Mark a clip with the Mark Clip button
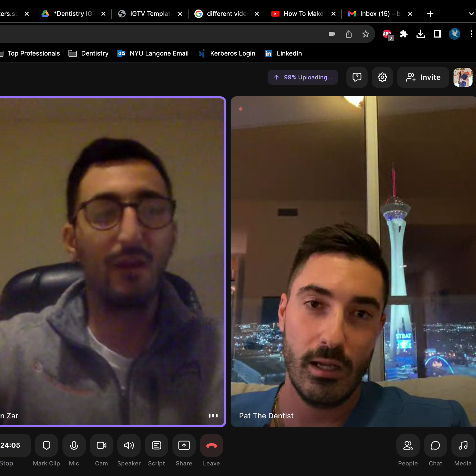476x476 pixels. 46,445
